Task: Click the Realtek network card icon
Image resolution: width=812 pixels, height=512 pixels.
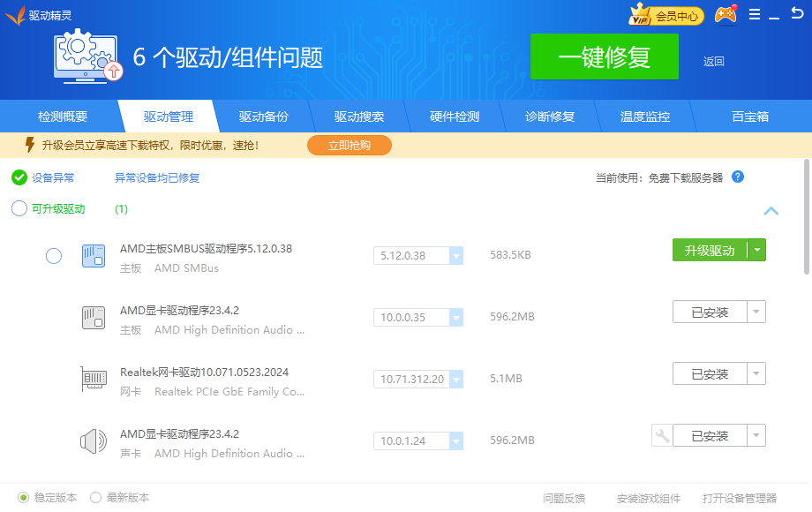Action: click(x=94, y=380)
